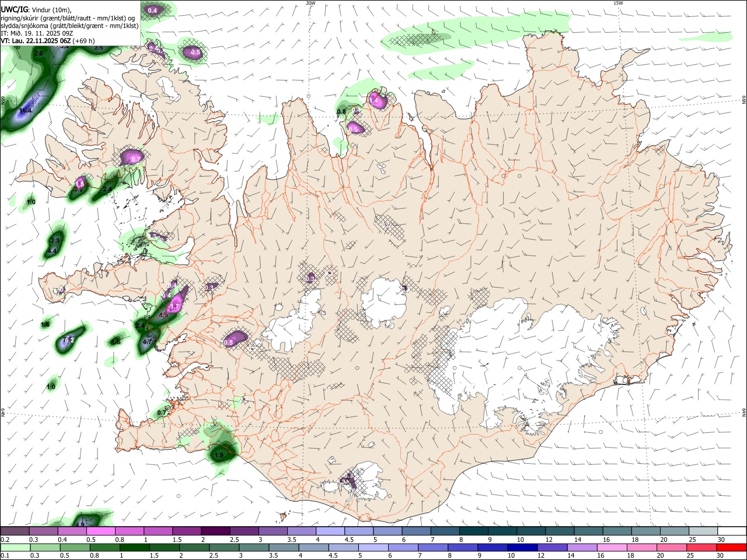Image resolution: width=747 pixels, height=560 pixels.
Task: Click the 3.3 precipitation value on the map
Action: coord(55,240)
